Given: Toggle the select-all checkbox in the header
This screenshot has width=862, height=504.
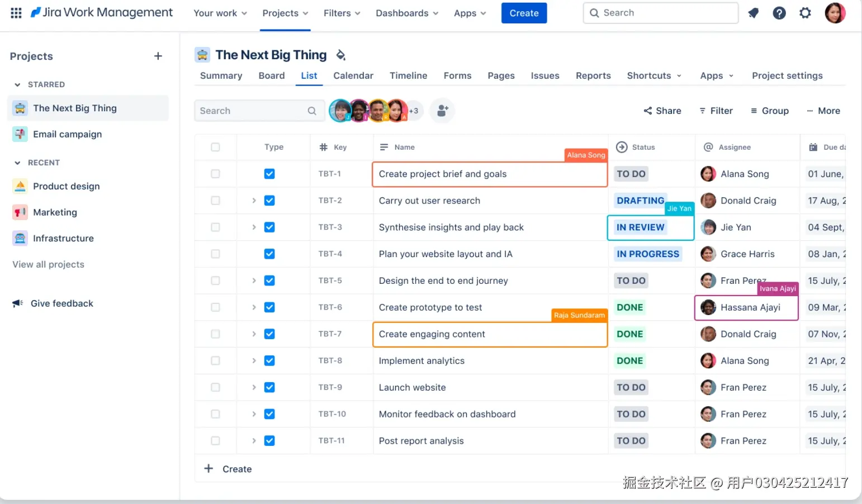Looking at the screenshot, I should (215, 147).
